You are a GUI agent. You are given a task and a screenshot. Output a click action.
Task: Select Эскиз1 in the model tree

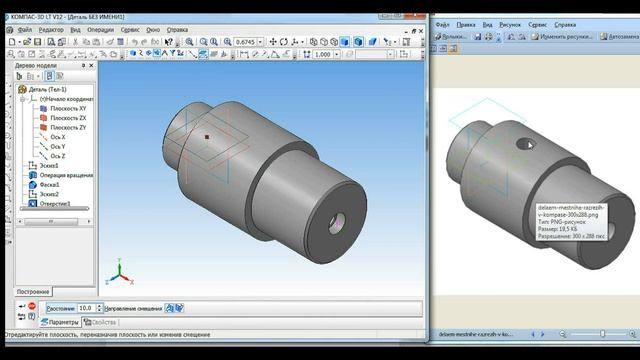[x=49, y=166]
